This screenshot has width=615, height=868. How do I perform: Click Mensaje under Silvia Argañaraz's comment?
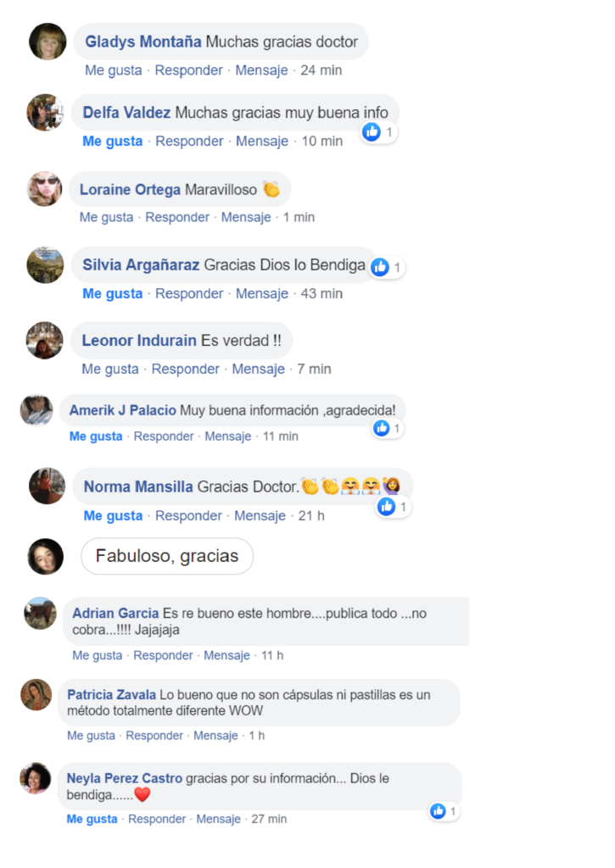pos(262,293)
